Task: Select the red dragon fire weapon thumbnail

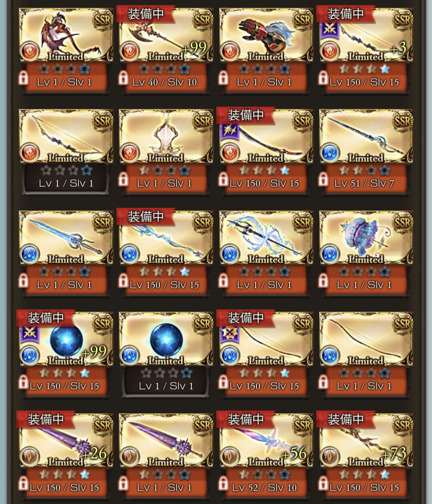Action: [66, 35]
